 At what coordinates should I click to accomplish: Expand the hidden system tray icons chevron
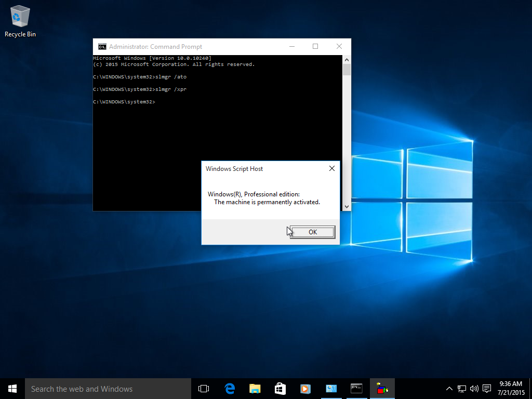tap(449, 389)
